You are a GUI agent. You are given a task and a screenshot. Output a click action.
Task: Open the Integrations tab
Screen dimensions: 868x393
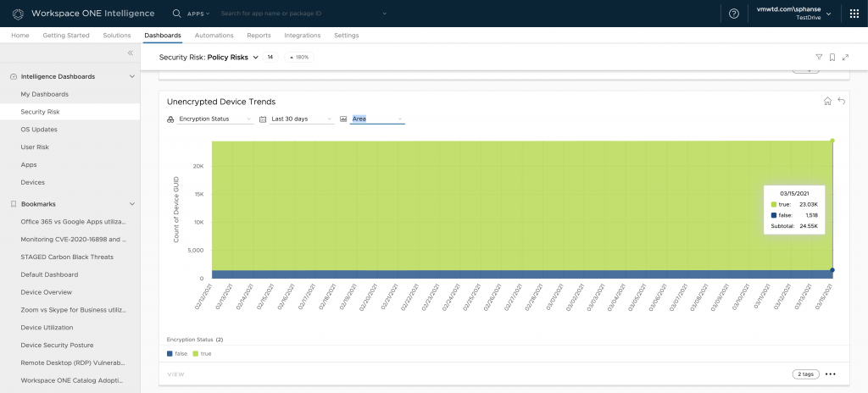(x=303, y=36)
